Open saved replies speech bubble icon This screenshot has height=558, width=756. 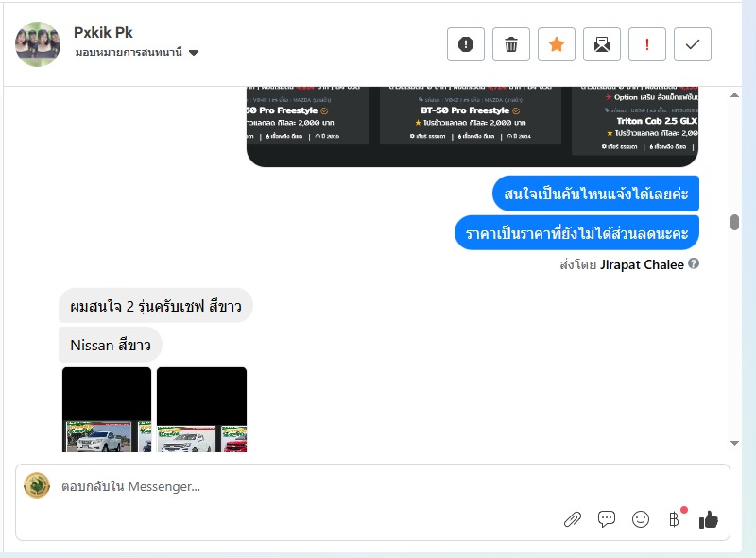606,519
